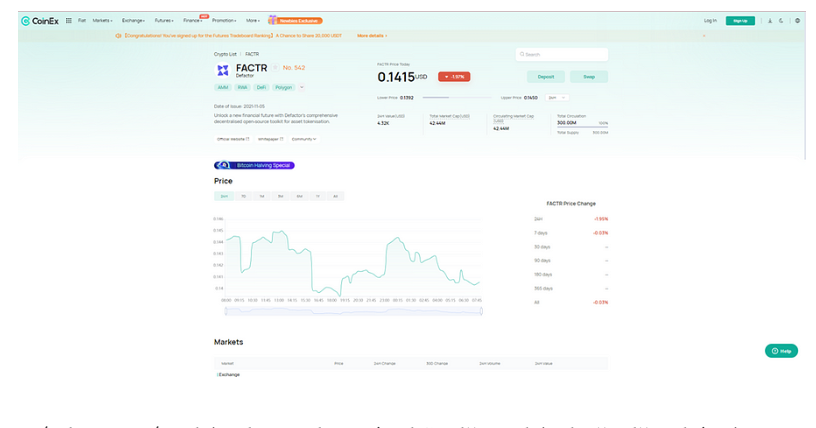Add FACTR to favorites with star icon

tap(275, 68)
